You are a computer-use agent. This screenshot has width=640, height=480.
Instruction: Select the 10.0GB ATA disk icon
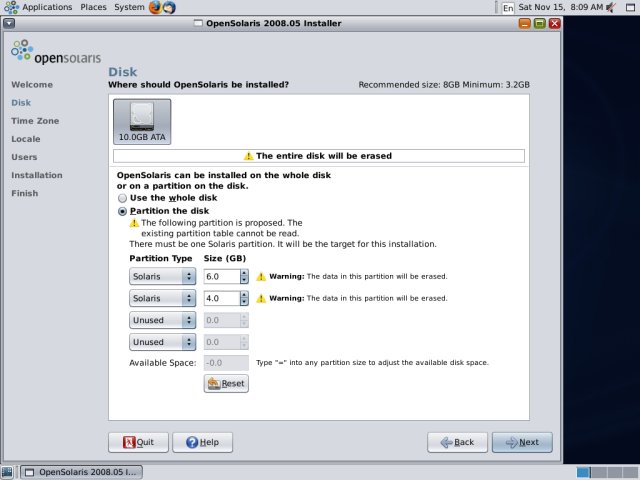pyautogui.click(x=142, y=122)
